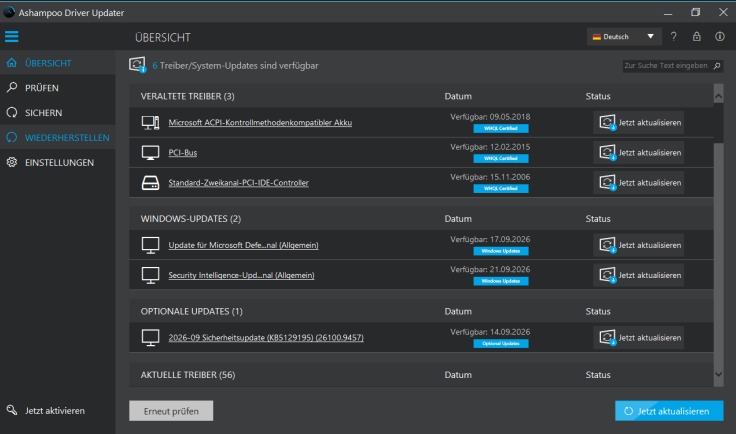Update the Microsoft ACPI Akku driver

639,122
